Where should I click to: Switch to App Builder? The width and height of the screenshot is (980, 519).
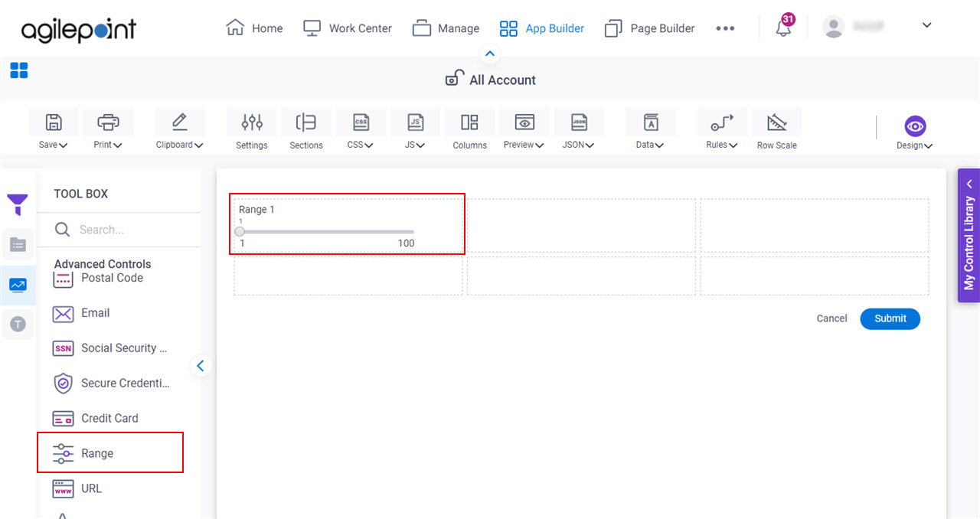[542, 28]
